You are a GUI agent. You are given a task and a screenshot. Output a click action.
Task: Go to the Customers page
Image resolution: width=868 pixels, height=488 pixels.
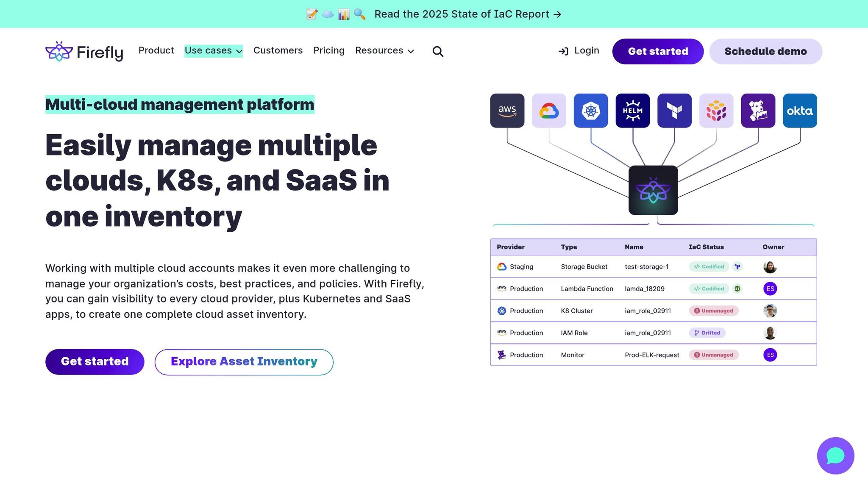coord(278,50)
